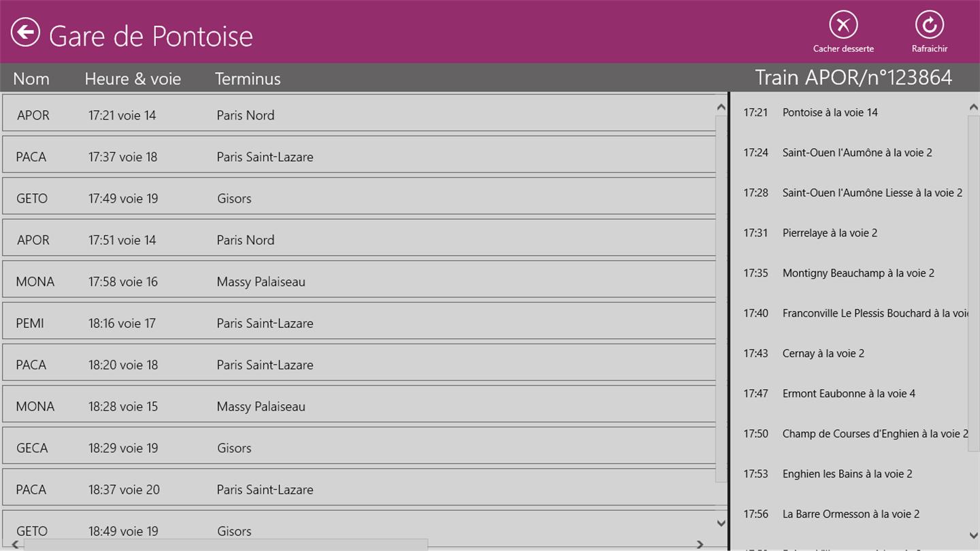The image size is (980, 551).
Task: Click scroll-down arrow in stops panel
Action: click(x=973, y=535)
